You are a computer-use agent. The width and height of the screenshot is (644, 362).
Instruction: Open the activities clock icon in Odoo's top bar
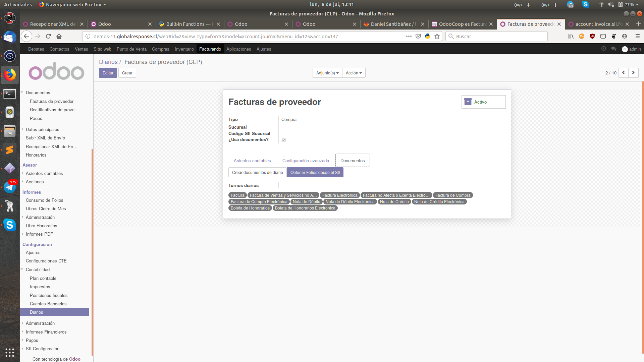pos(604,49)
